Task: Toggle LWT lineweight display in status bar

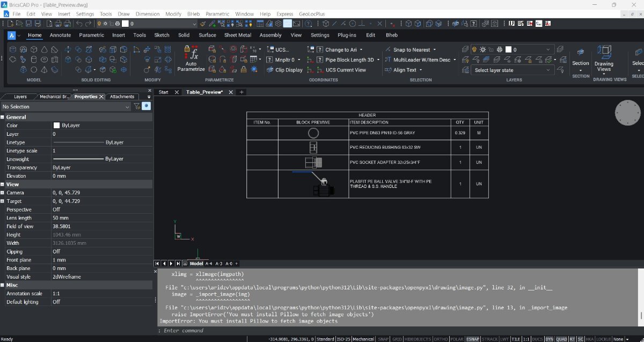Action: [504, 339]
